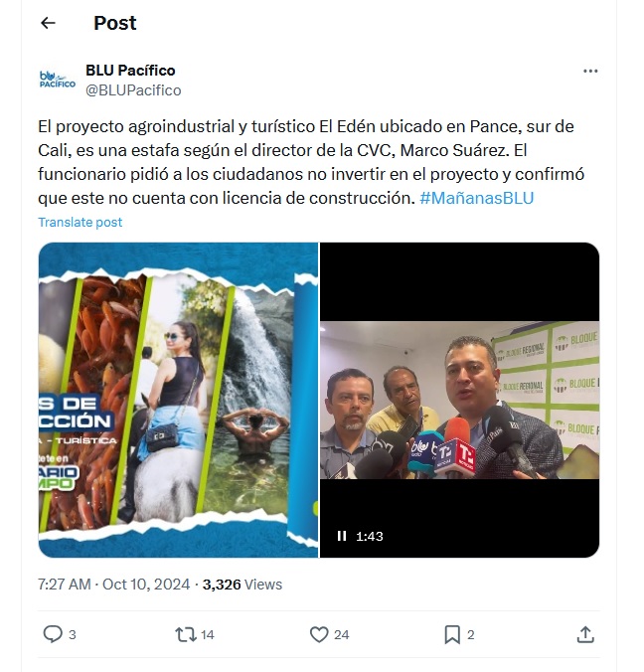Click the 1:43 video time remaining label
644x672 pixels.
[370, 537]
